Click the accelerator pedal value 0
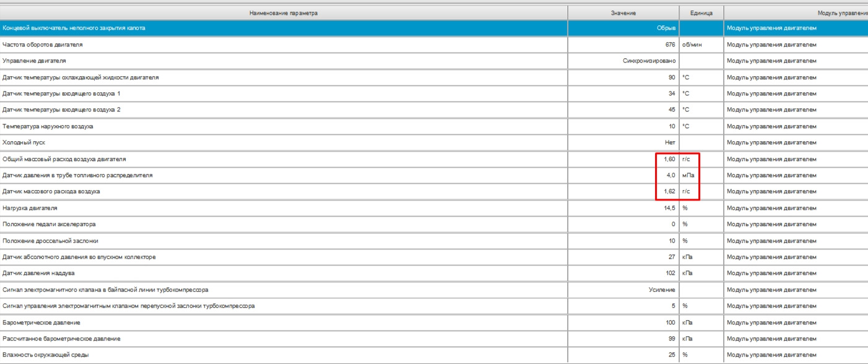Viewport: 868px width, 364px height. (x=674, y=224)
